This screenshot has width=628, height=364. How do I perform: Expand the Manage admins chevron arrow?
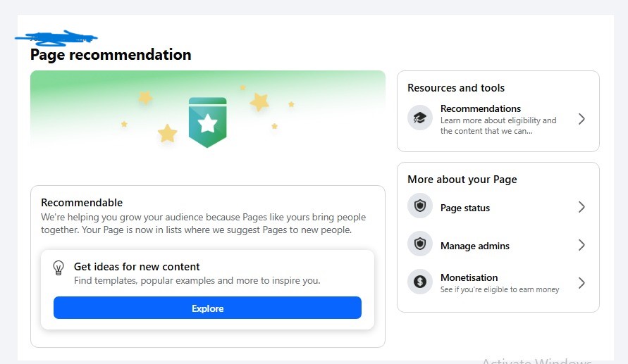(581, 245)
